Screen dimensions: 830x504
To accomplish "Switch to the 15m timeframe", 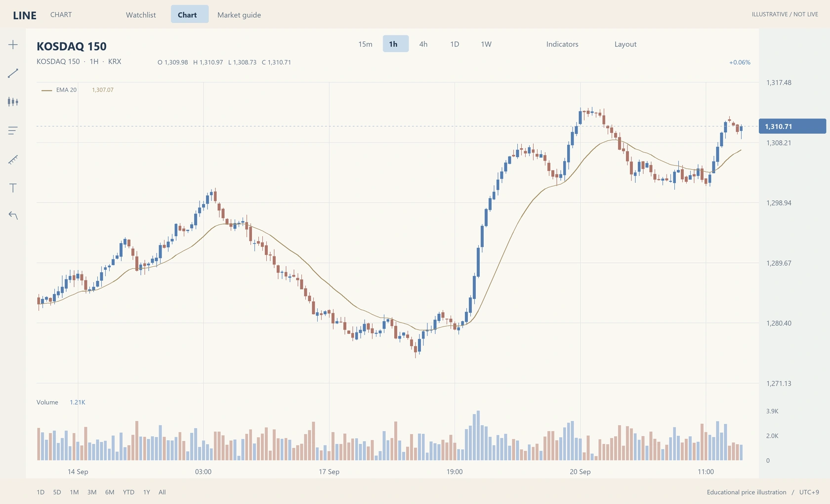I will tap(365, 44).
